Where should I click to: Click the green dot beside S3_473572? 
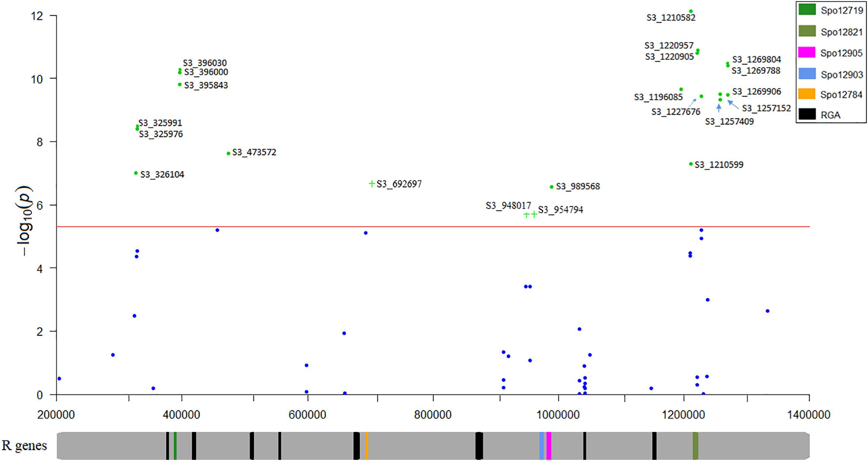tap(228, 153)
